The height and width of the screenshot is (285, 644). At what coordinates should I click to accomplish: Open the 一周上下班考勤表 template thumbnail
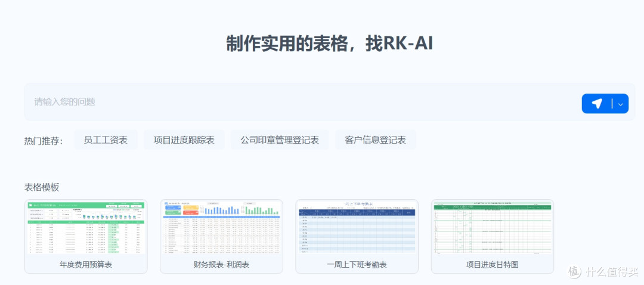[357, 228]
